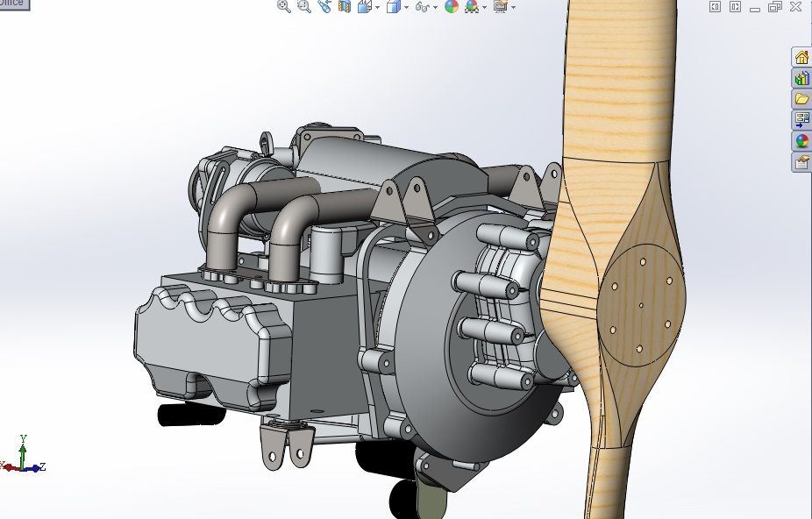This screenshot has height=519, width=812.
Task: Click the tile-left window button beside minimize
Action: coord(715,7)
